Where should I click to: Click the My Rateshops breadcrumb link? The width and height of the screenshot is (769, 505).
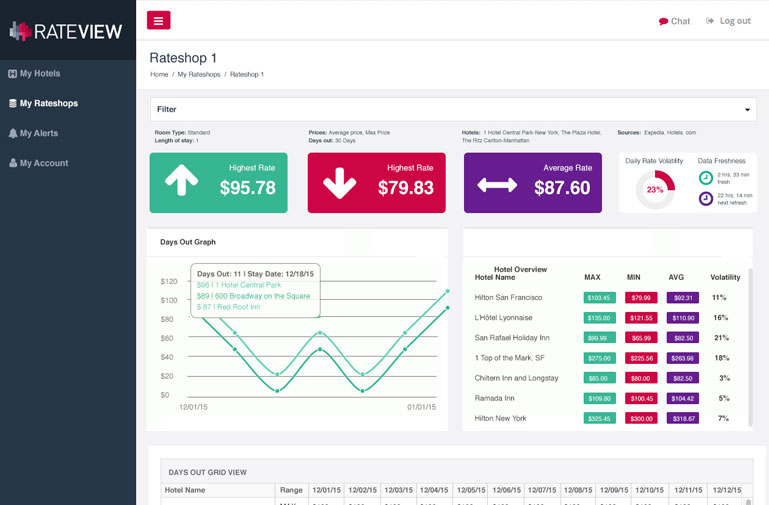click(199, 75)
